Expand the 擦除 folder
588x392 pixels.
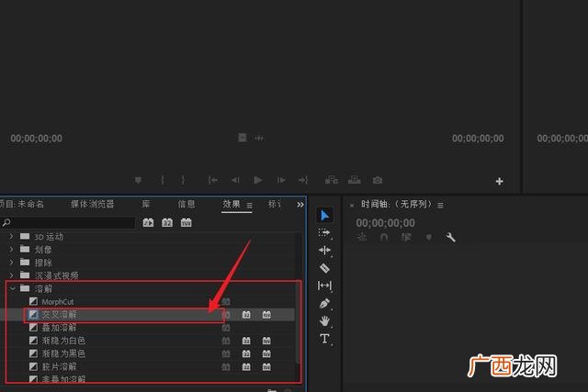point(11,263)
